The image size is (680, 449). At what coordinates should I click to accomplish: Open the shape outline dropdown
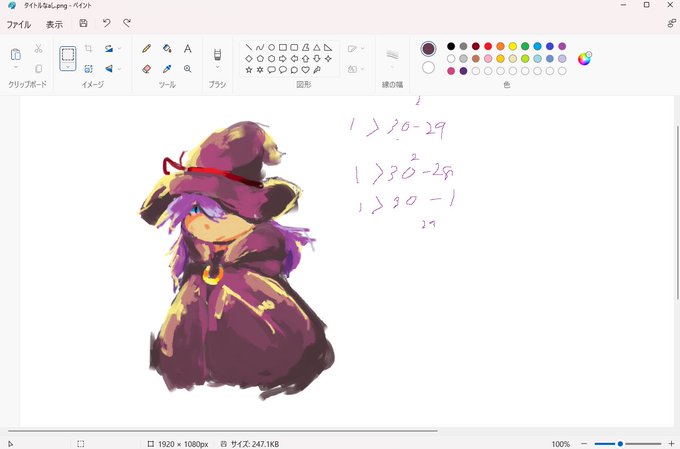pos(356,49)
